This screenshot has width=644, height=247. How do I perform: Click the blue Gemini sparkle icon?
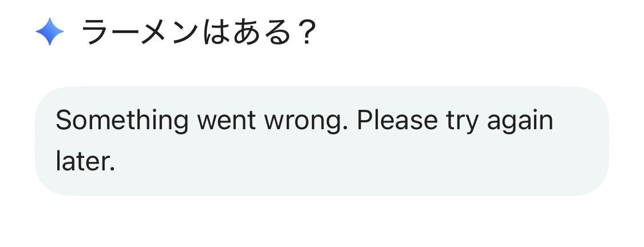pos(50,31)
